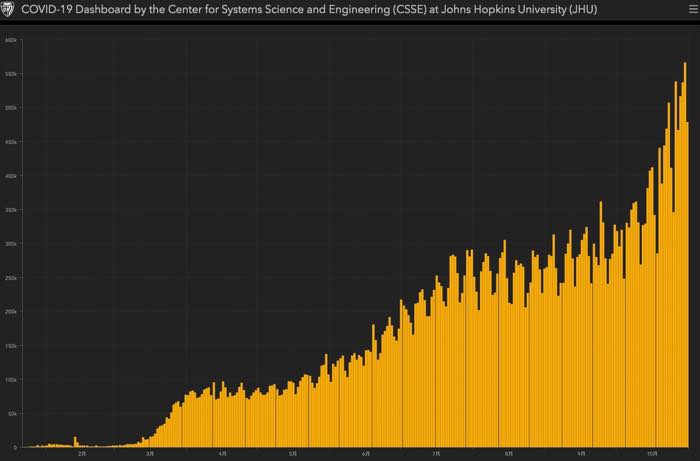Viewport: 700px width, 461px height.
Task: Click the 5月 label on the time axis
Action: tap(292, 453)
